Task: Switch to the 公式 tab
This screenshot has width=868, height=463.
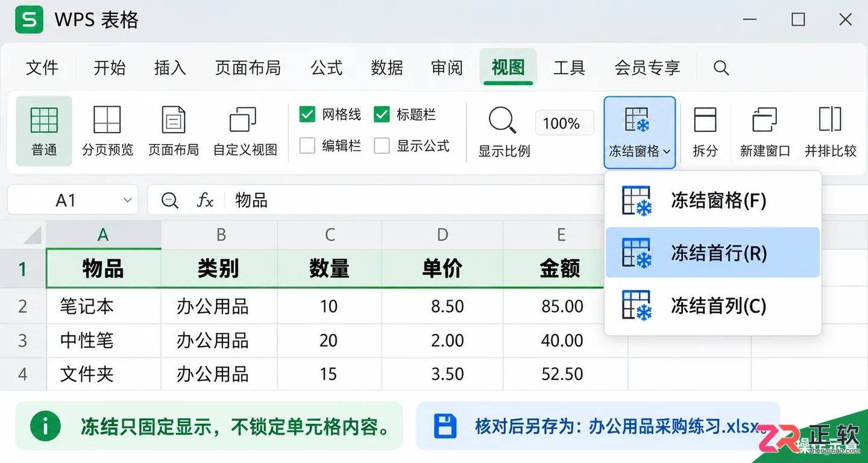Action: click(x=327, y=68)
